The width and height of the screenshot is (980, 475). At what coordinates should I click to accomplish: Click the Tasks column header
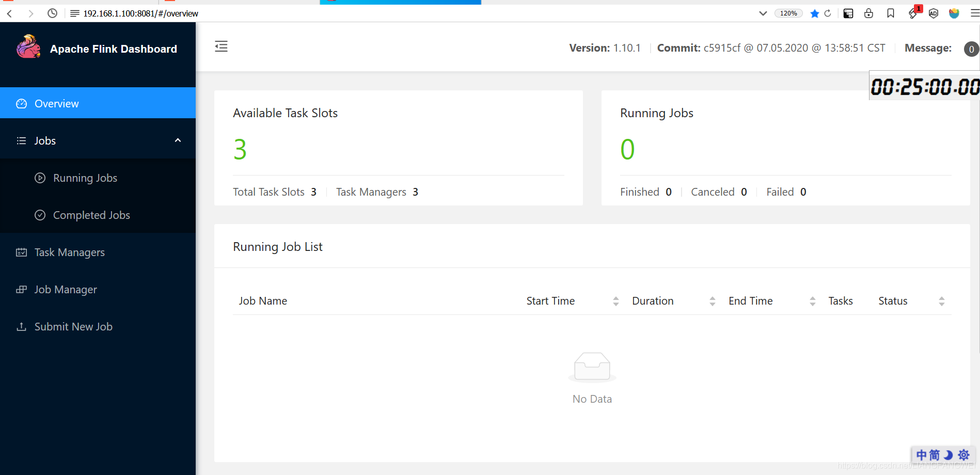point(841,301)
